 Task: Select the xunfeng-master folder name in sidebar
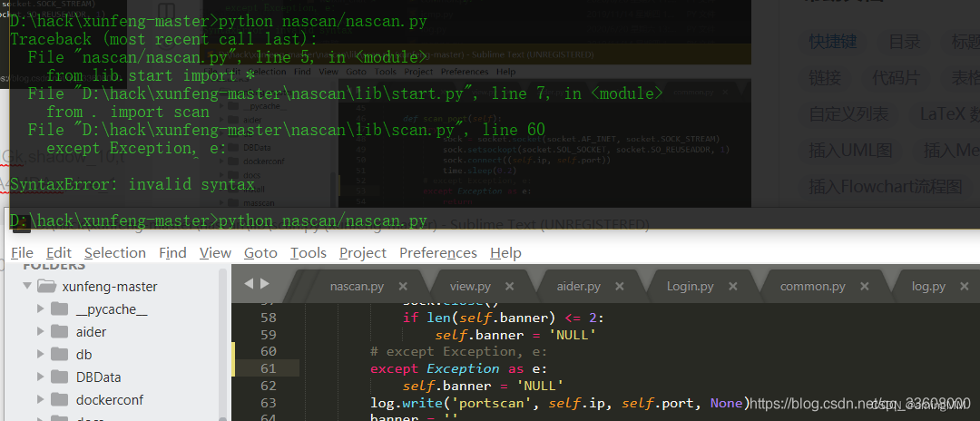tap(110, 287)
